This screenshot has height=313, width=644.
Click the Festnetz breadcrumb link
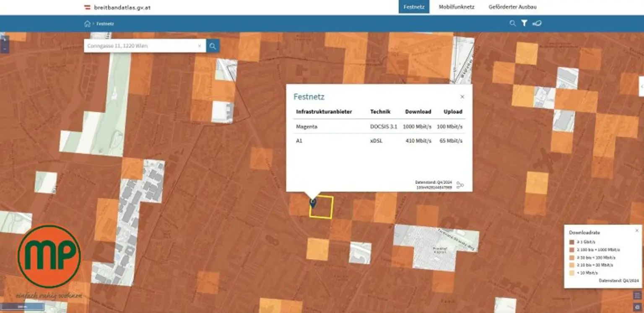click(x=105, y=24)
